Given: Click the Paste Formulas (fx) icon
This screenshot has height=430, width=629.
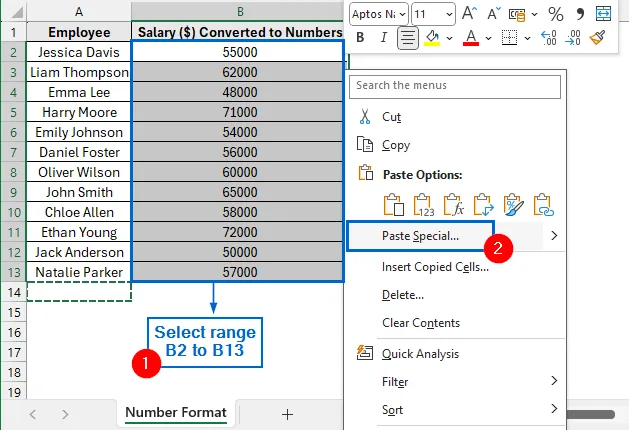Looking at the screenshot, I should point(454,205).
